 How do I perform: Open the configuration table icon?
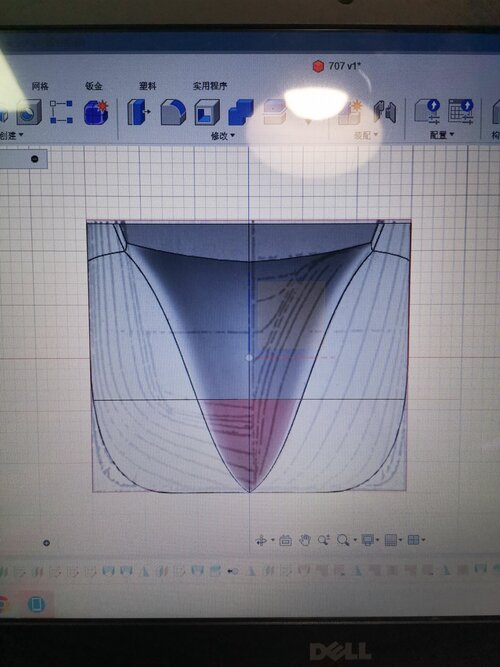461,111
